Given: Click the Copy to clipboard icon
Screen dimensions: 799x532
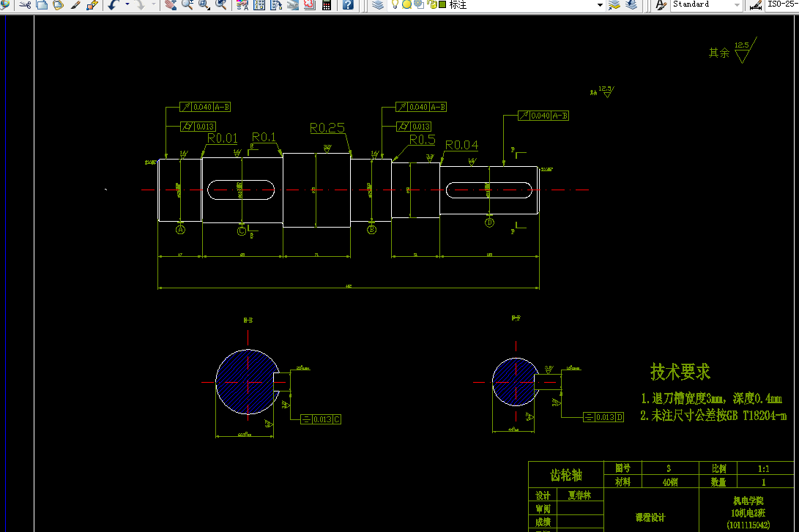Looking at the screenshot, I should pyautogui.click(x=42, y=5).
